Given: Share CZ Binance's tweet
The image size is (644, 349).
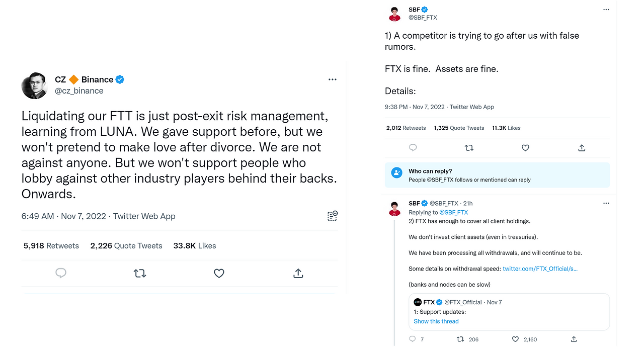Looking at the screenshot, I should (x=298, y=273).
